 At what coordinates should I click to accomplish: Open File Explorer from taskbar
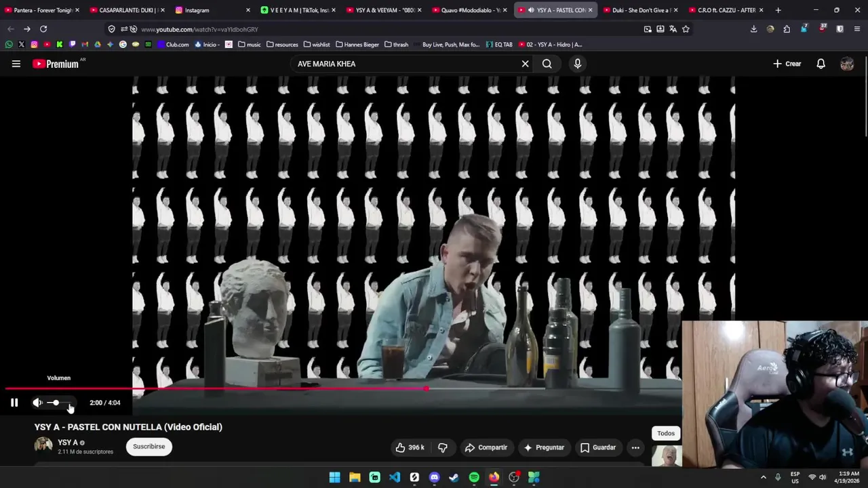click(355, 477)
